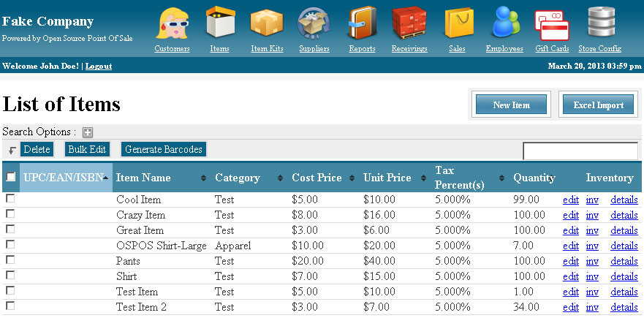The width and height of the screenshot is (644, 318).
Task: Sort the table by Cost Price
Action: (x=317, y=178)
